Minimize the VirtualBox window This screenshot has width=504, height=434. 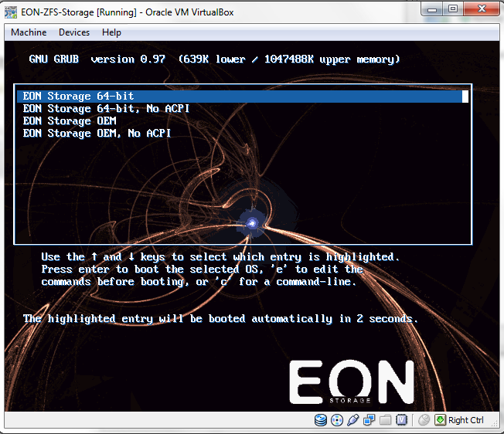coord(432,9)
